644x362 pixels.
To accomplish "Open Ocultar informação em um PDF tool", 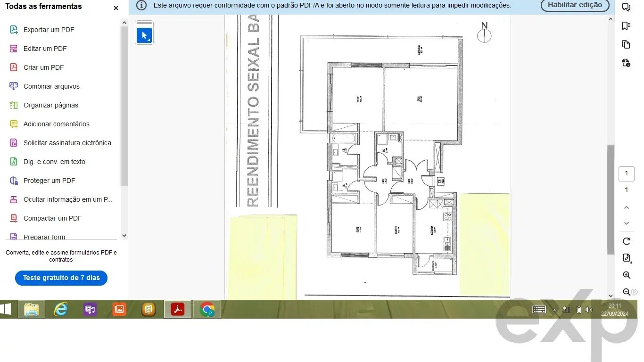I will [68, 199].
